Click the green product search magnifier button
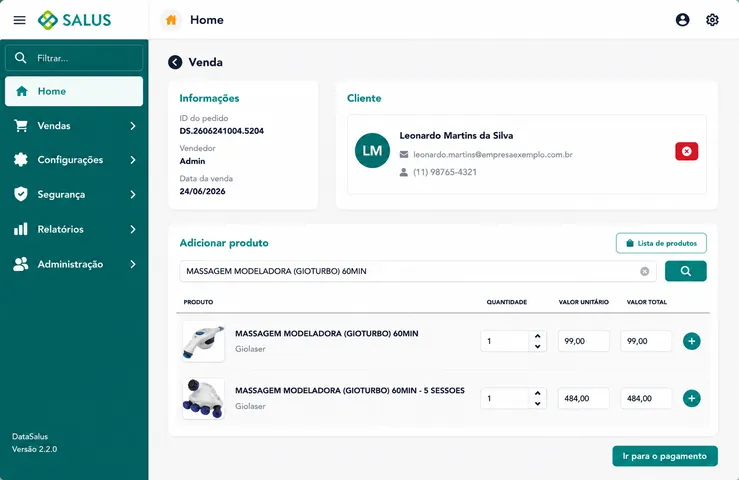The height and width of the screenshot is (480, 739). point(685,271)
